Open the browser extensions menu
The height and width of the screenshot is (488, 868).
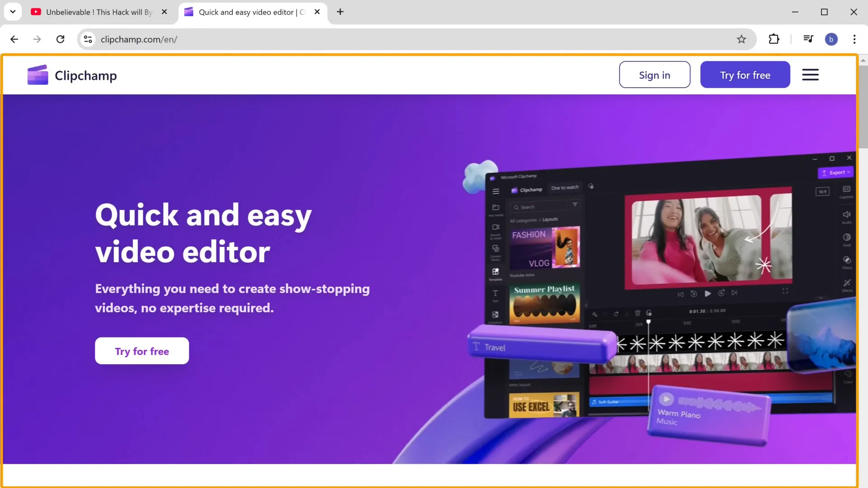[774, 39]
